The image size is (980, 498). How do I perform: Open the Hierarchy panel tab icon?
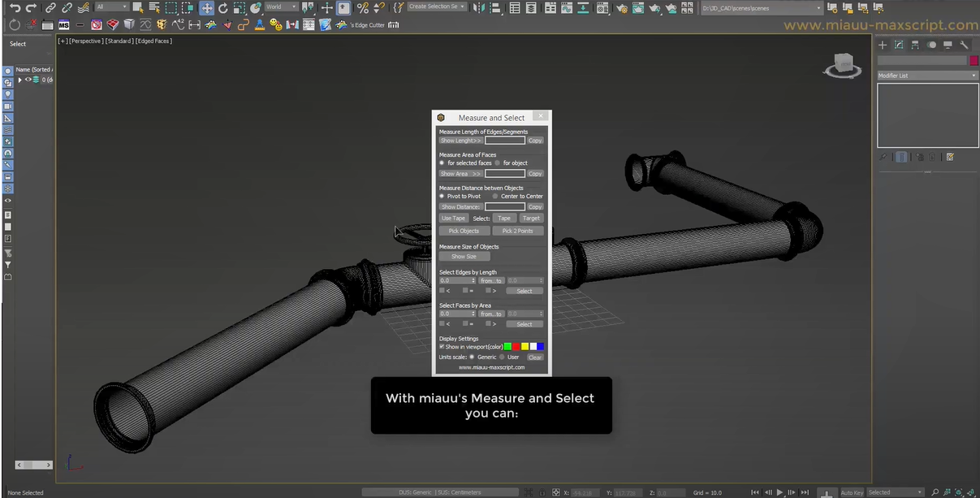click(915, 45)
